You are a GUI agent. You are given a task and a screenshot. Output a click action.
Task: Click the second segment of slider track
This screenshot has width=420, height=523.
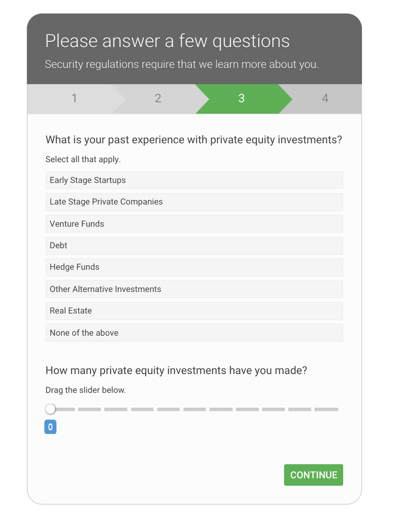(x=90, y=409)
